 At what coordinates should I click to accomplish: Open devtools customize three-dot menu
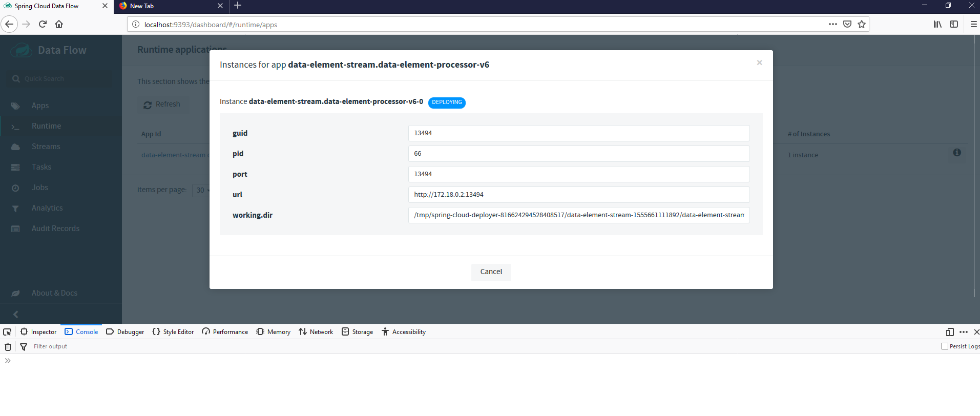[964, 332]
